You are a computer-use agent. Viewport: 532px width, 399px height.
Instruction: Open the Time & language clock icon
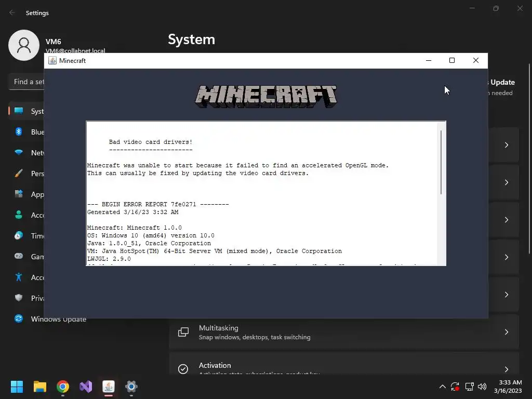point(19,235)
